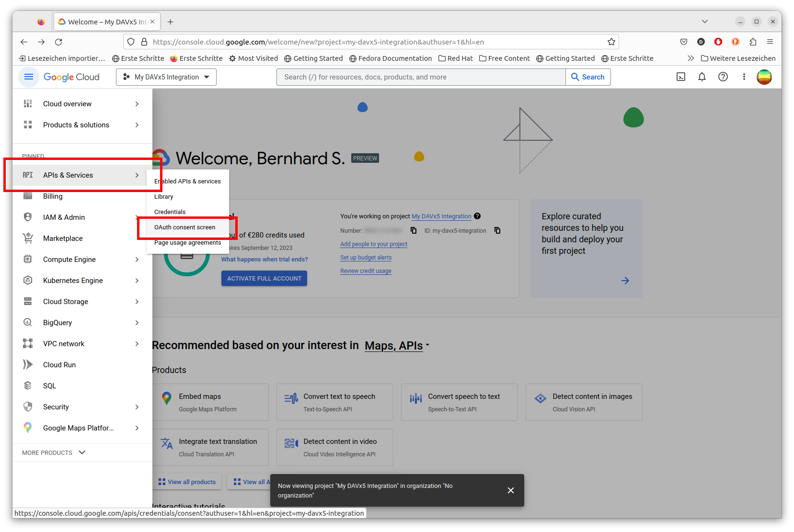Open Firefox application menu
Screen dimensions: 794x532
click(770, 42)
